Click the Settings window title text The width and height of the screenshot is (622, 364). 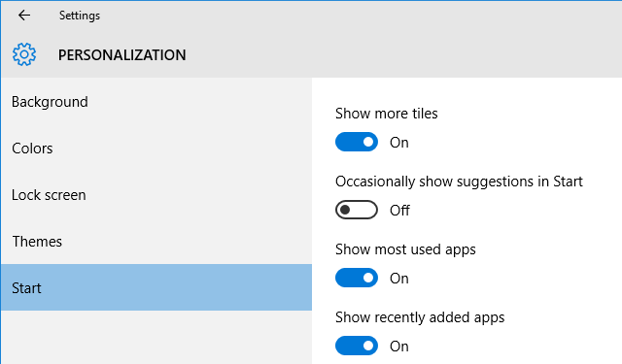pyautogui.click(x=80, y=16)
